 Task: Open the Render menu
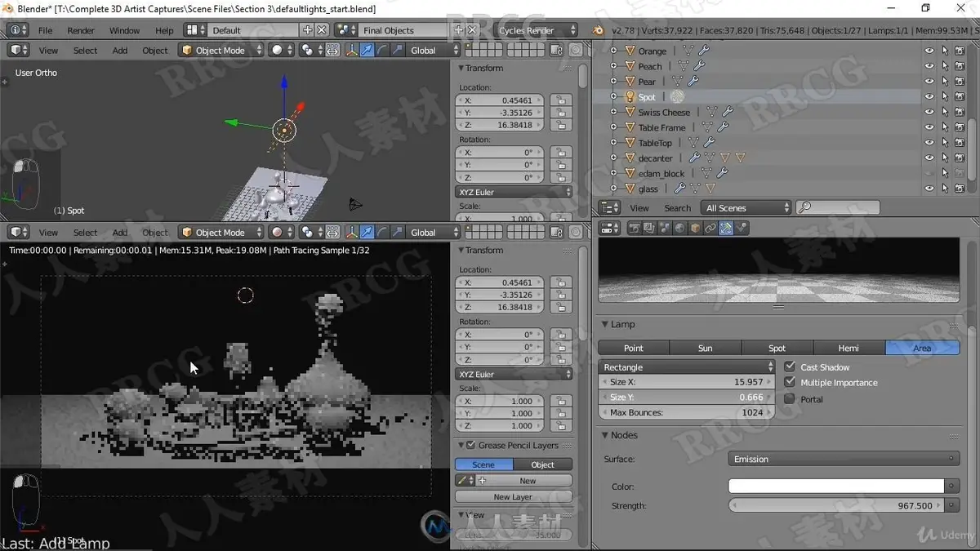click(x=81, y=30)
